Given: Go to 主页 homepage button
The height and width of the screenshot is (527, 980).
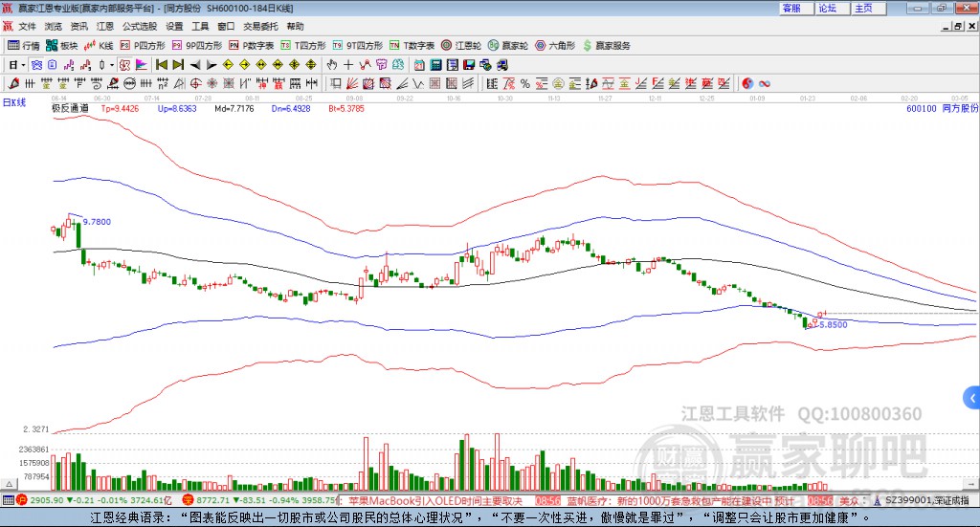Looking at the screenshot, I should tap(863, 8).
